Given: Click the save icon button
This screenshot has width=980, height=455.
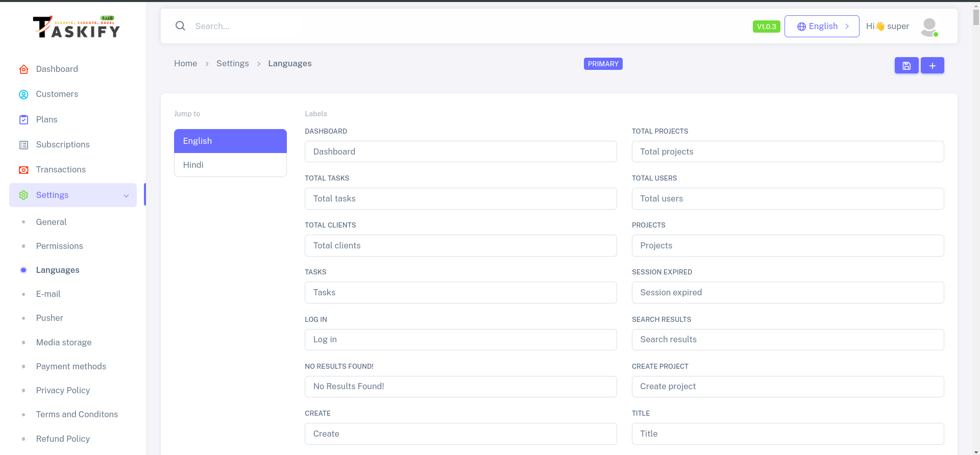Looking at the screenshot, I should 906,65.
